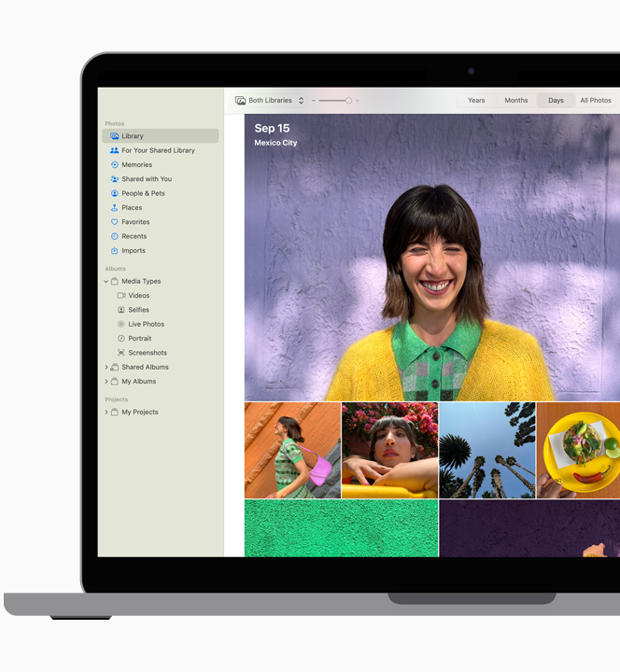Click the Favorites heart icon
The height and width of the screenshot is (672, 620).
point(115,222)
